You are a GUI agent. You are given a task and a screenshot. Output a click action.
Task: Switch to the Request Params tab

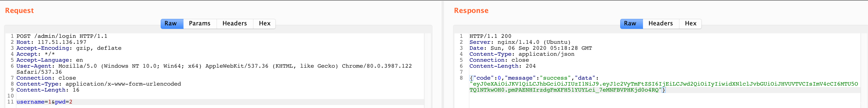(x=199, y=23)
